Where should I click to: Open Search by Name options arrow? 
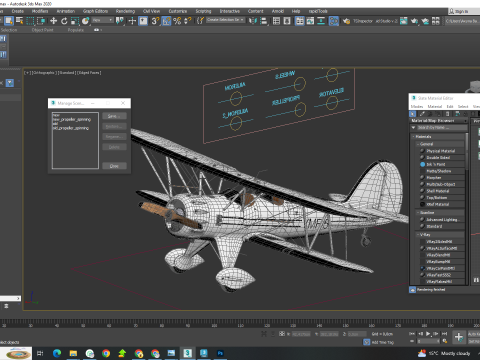click(414, 128)
